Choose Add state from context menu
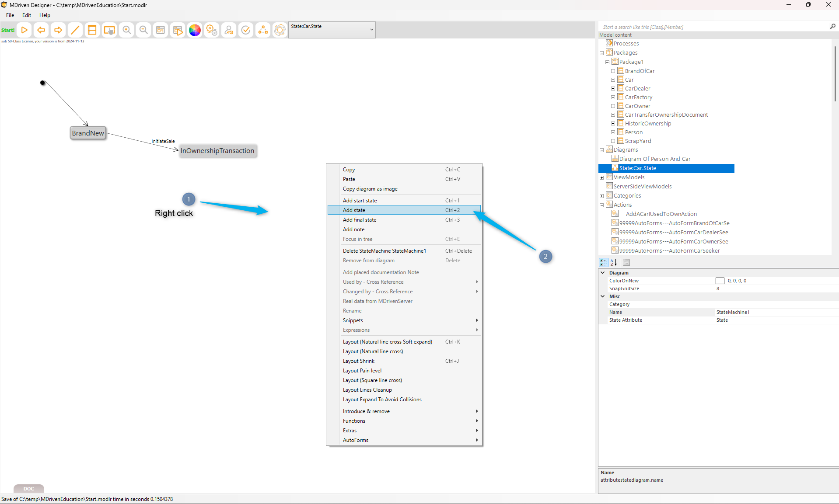This screenshot has height=504, width=839. point(354,210)
